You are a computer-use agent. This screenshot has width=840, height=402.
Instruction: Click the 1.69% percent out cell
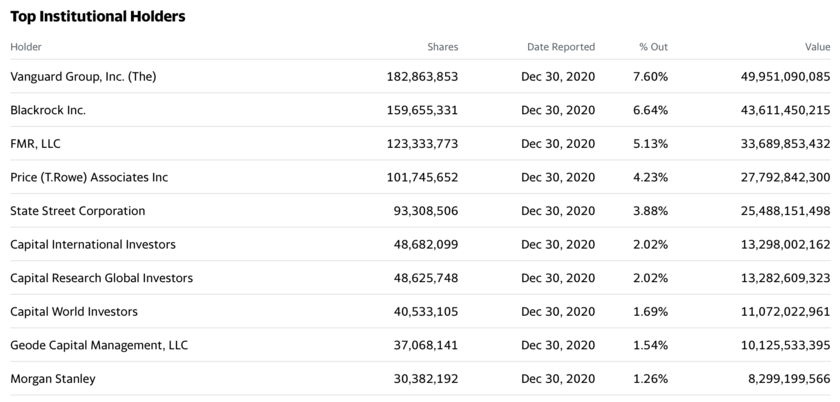650,312
